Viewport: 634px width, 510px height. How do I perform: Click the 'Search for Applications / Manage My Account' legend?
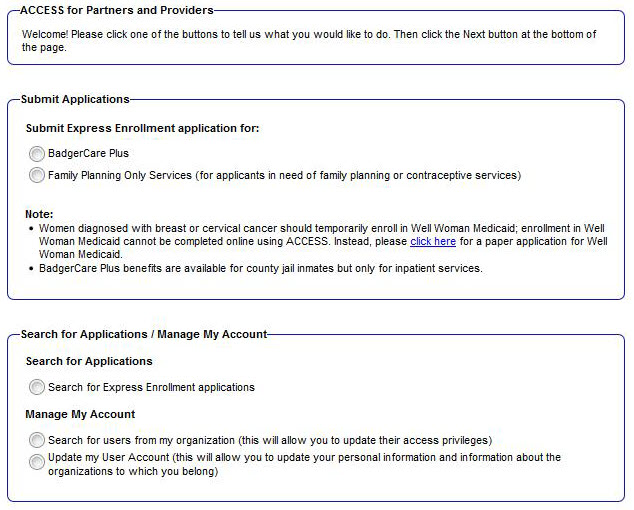[144, 333]
